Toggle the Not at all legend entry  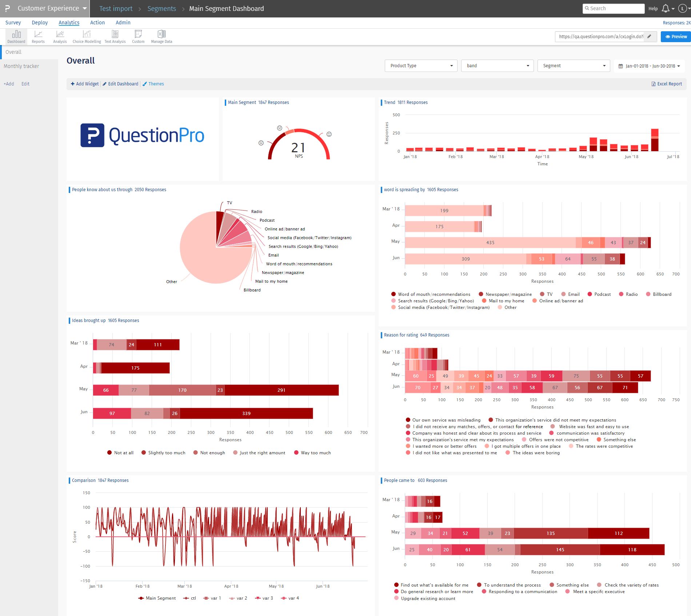(120, 453)
